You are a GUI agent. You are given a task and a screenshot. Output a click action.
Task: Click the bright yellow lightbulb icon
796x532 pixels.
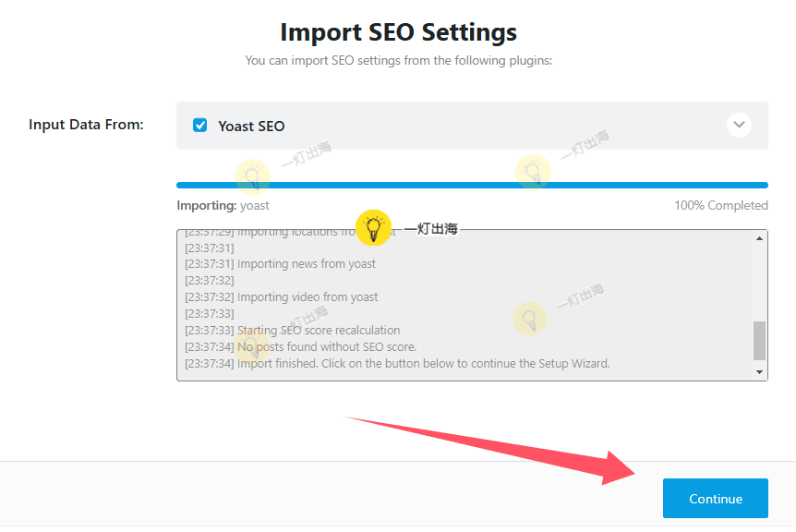[373, 226]
